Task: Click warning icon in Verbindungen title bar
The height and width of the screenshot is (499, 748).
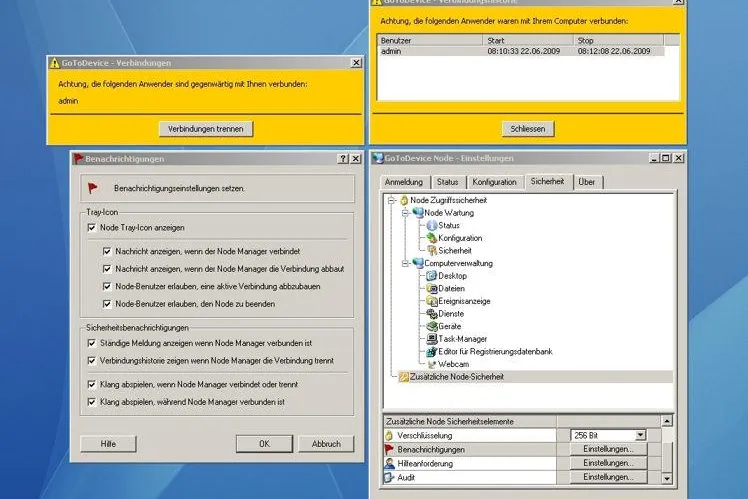Action: pos(54,63)
